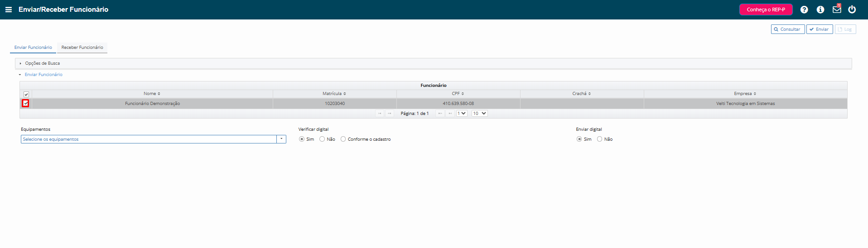Sort the table by Crachá column
This screenshot has height=248, width=868.
[x=582, y=94]
